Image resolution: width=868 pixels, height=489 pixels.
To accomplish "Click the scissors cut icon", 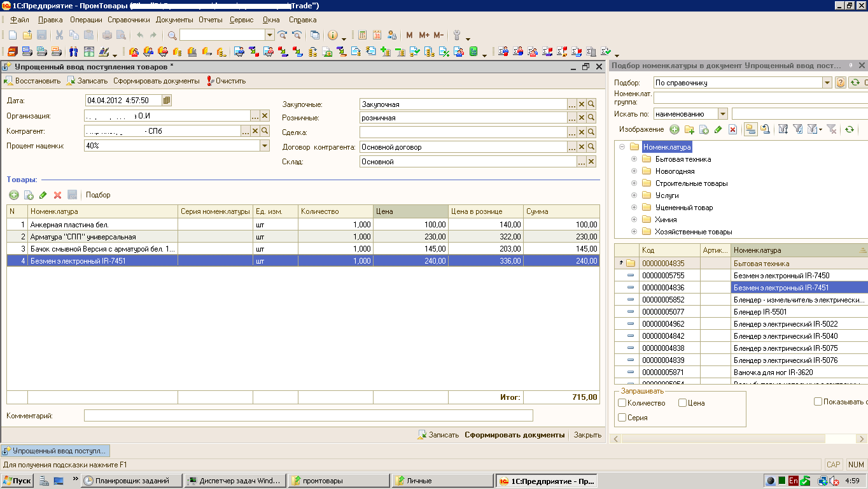I will click(59, 35).
